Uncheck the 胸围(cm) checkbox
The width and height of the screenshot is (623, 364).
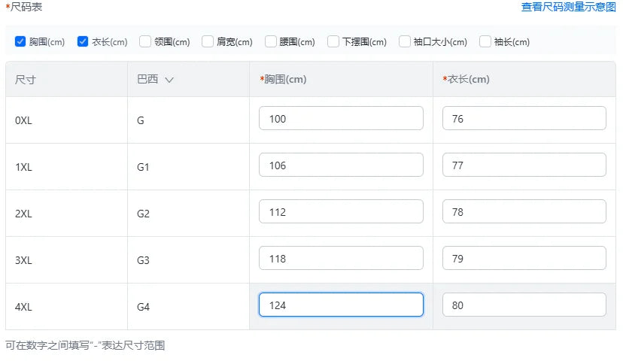click(x=21, y=42)
